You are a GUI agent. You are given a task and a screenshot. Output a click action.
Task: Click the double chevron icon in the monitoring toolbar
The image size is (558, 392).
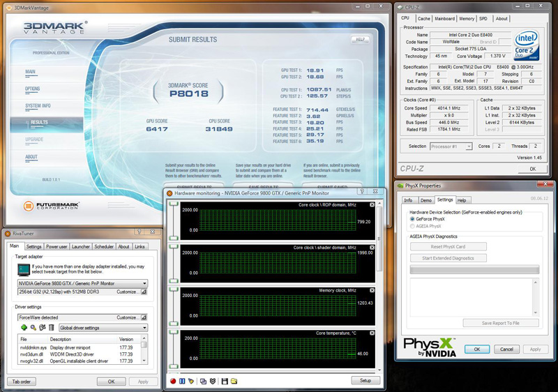213,381
